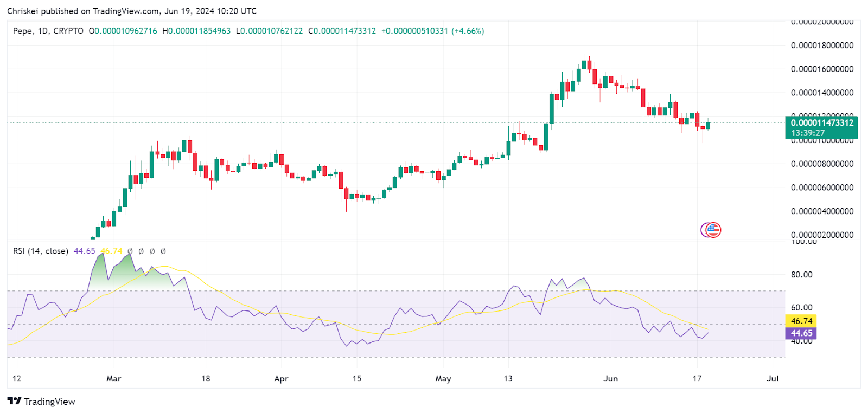Click the open price value O0.000010962716

[x=123, y=31]
